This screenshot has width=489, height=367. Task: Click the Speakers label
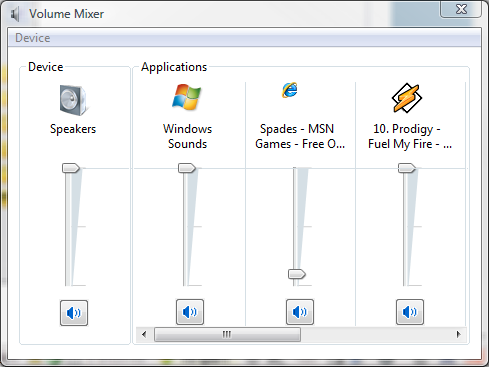pyautogui.click(x=73, y=129)
